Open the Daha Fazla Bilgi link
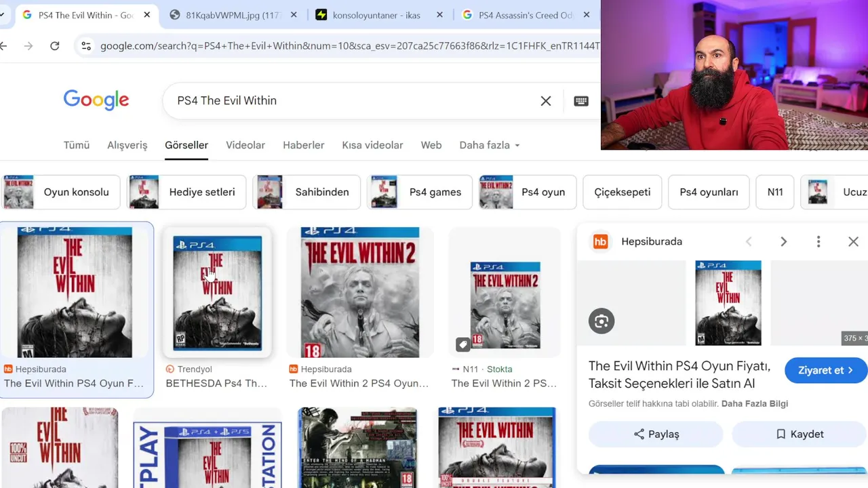 tap(755, 404)
